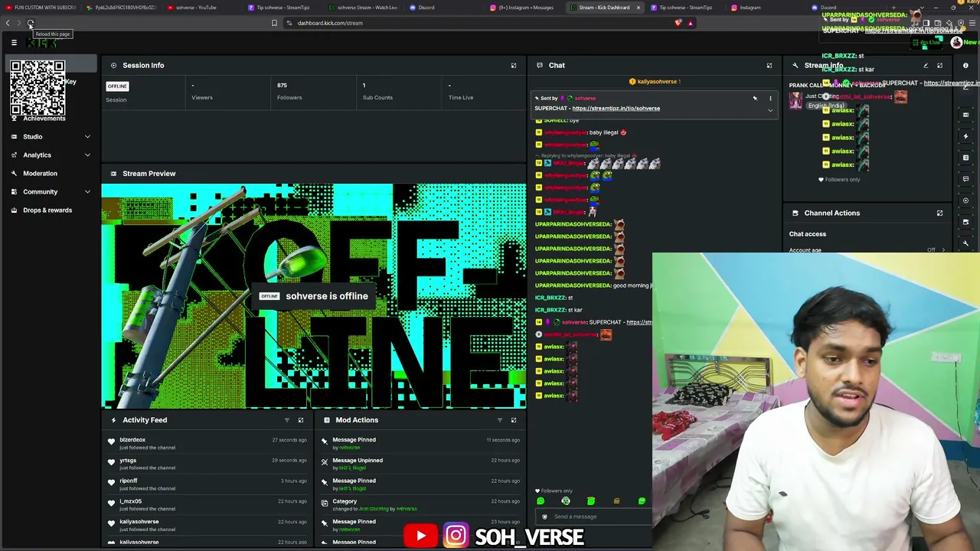Toggle Stream Preview widget icon in right rail

pyautogui.click(x=965, y=115)
